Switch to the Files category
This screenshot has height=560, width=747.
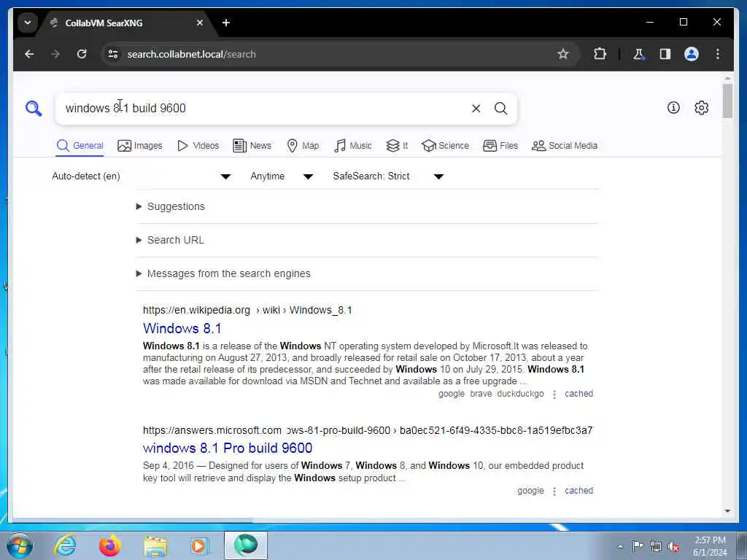500,146
